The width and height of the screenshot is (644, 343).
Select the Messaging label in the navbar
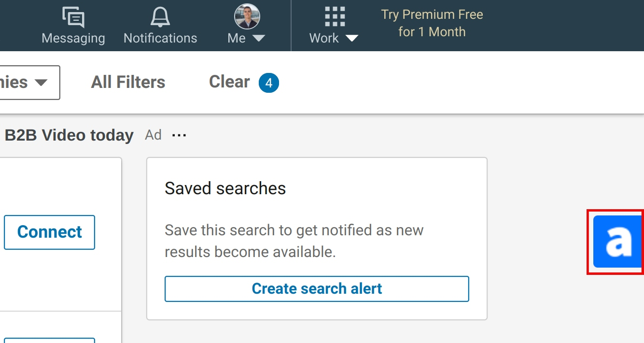[x=73, y=38]
